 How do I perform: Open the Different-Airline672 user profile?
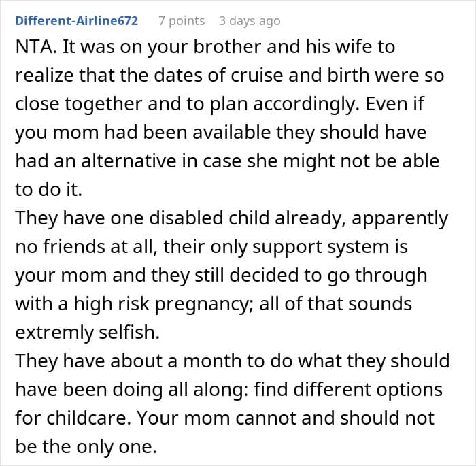(x=76, y=21)
